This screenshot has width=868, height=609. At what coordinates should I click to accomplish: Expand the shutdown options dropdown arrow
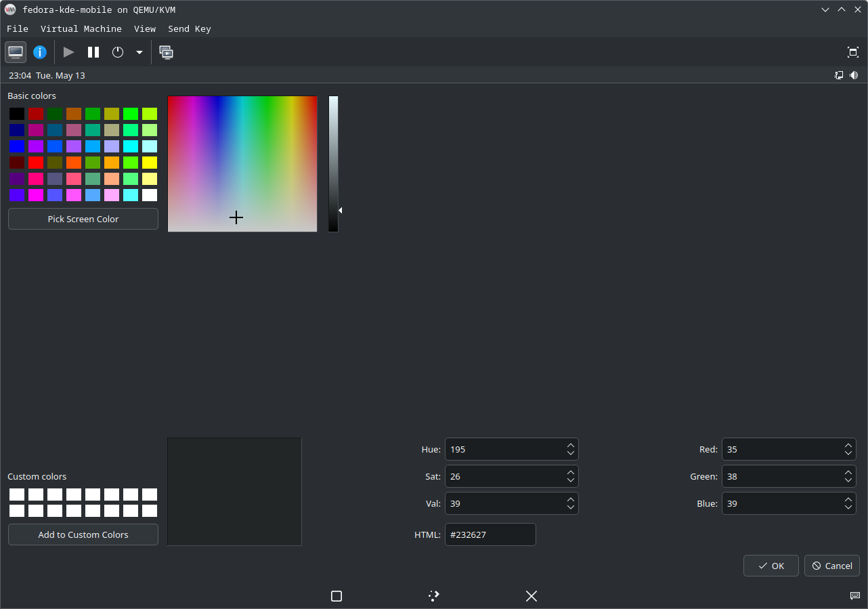click(139, 52)
